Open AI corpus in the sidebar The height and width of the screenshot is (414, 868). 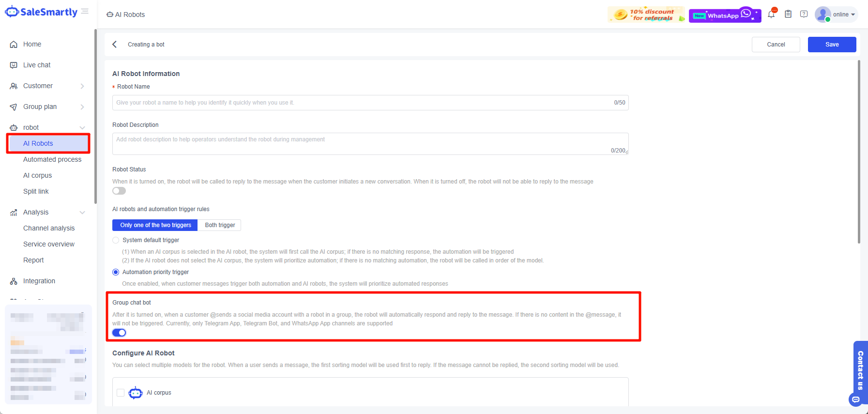(37, 175)
